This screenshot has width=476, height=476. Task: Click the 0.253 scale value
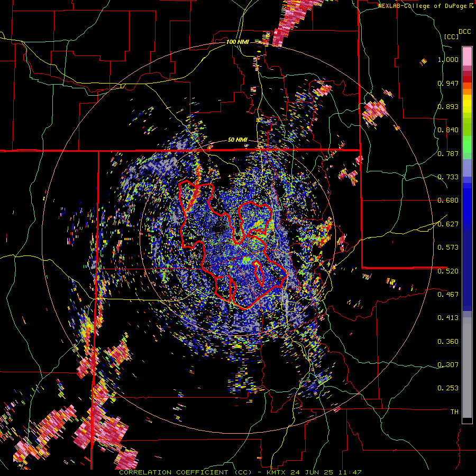[x=448, y=388]
